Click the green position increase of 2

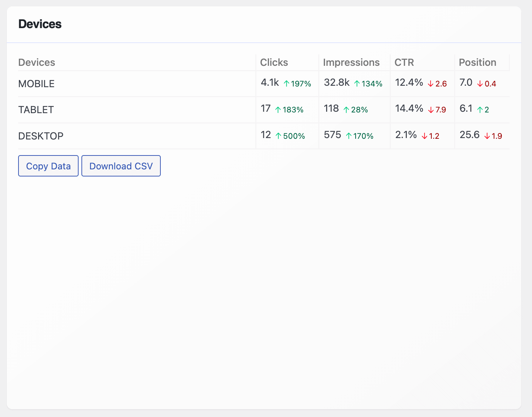pos(483,110)
